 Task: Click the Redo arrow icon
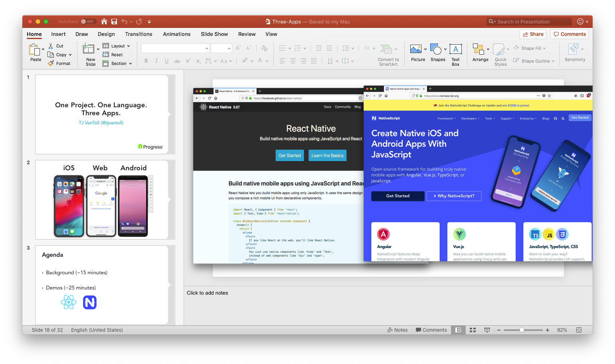tap(139, 22)
